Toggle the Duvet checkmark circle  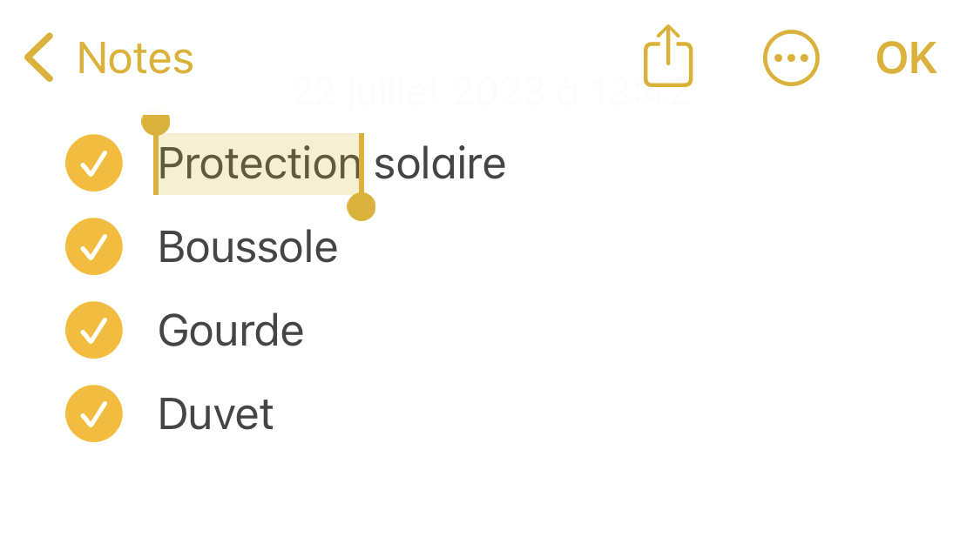click(x=94, y=413)
